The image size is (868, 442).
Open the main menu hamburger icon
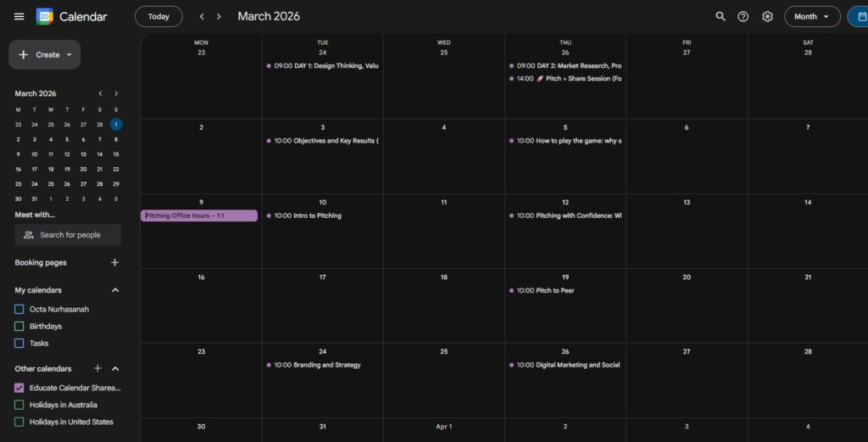tap(19, 16)
